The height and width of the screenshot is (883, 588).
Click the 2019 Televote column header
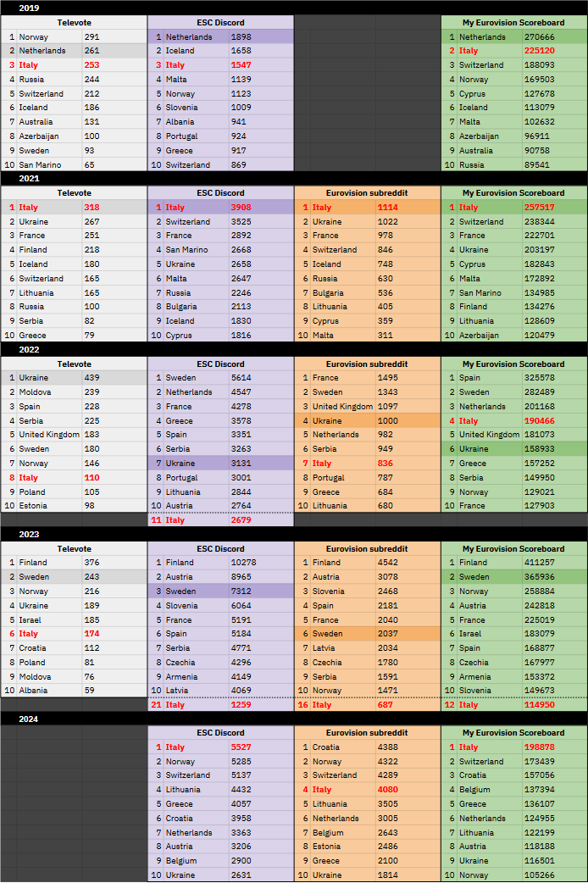74,23
